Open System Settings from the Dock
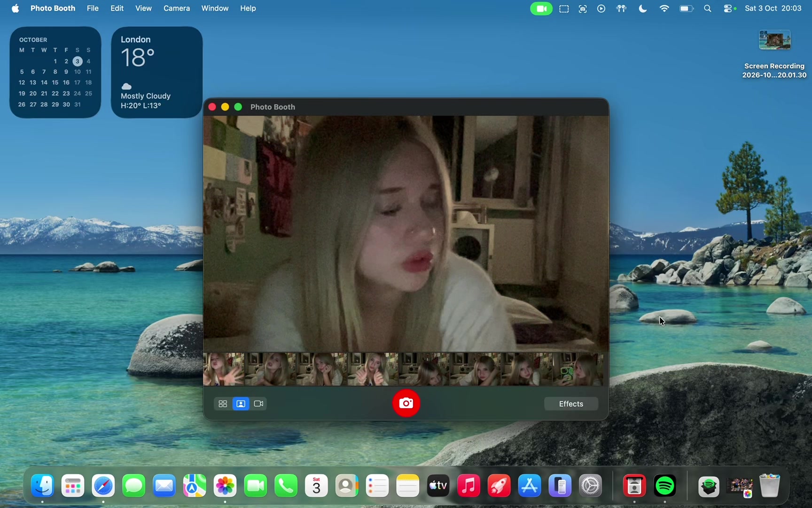This screenshot has width=812, height=508. coord(591,485)
